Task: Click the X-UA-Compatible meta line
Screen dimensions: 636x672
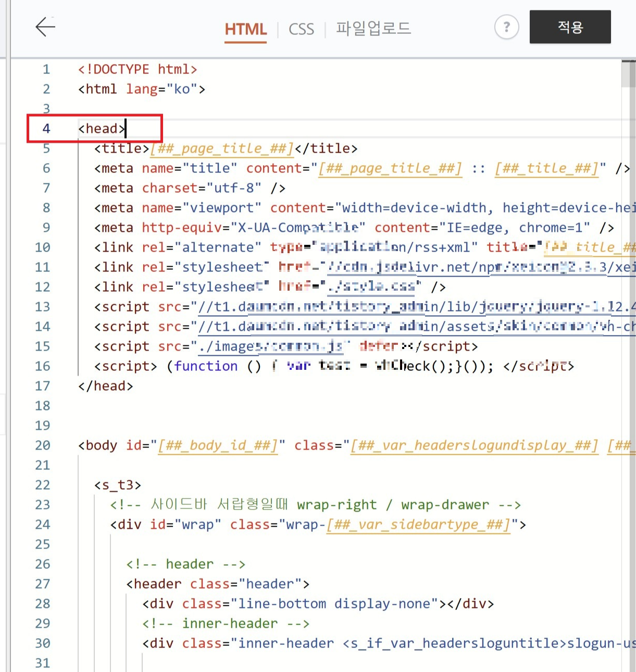Action: (x=354, y=228)
